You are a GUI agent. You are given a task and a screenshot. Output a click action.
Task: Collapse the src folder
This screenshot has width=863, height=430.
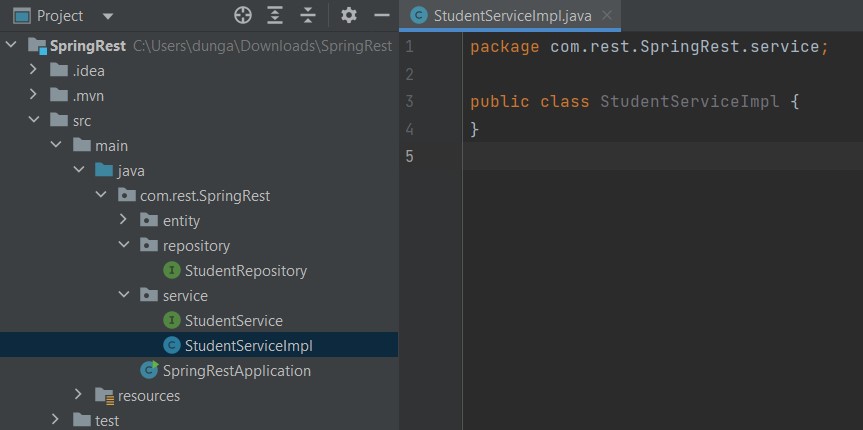[34, 119]
